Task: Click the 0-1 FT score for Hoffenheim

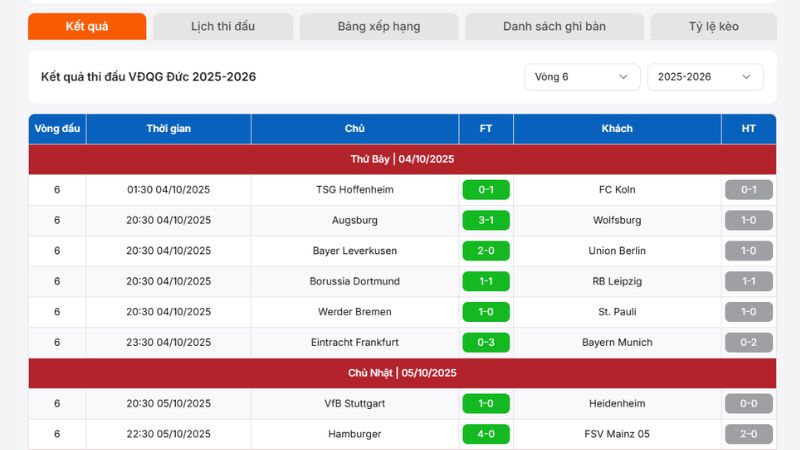Action: coord(486,190)
